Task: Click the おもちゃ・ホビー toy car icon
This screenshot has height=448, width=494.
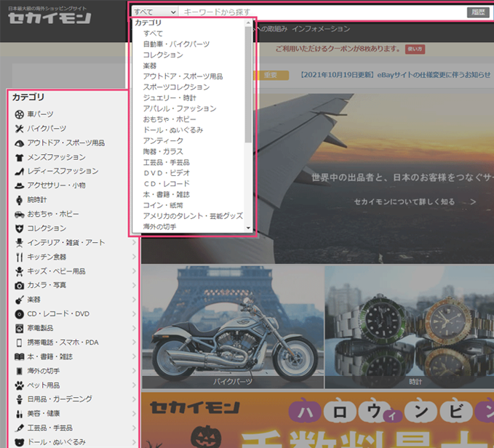Action: coord(19,214)
